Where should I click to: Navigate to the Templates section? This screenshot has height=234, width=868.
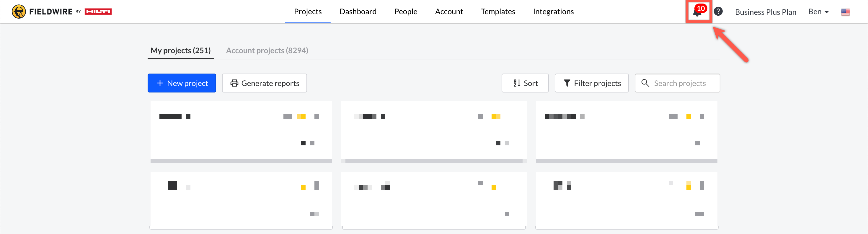[498, 12]
